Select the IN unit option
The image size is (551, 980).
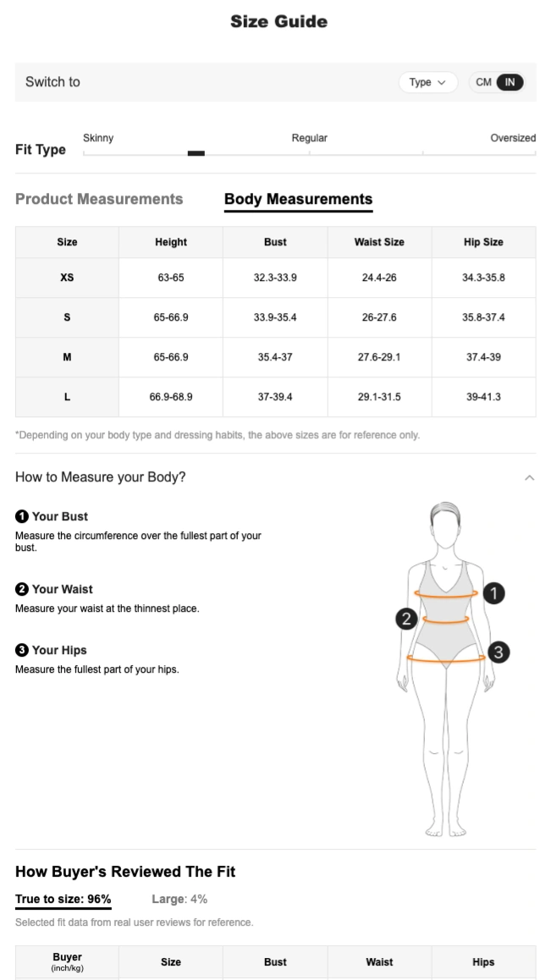[510, 82]
